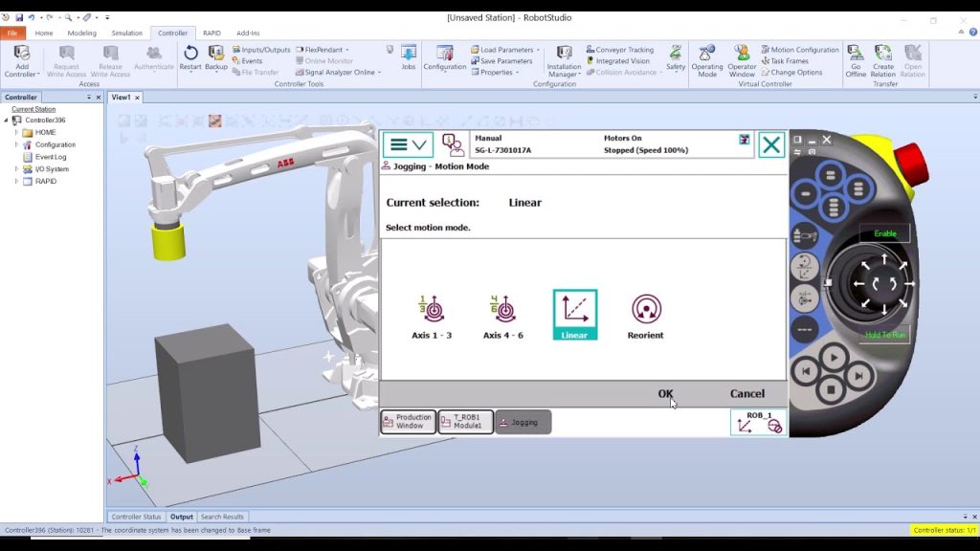This screenshot has width=980, height=551.
Task: Cancel the motion mode selection
Action: click(746, 393)
